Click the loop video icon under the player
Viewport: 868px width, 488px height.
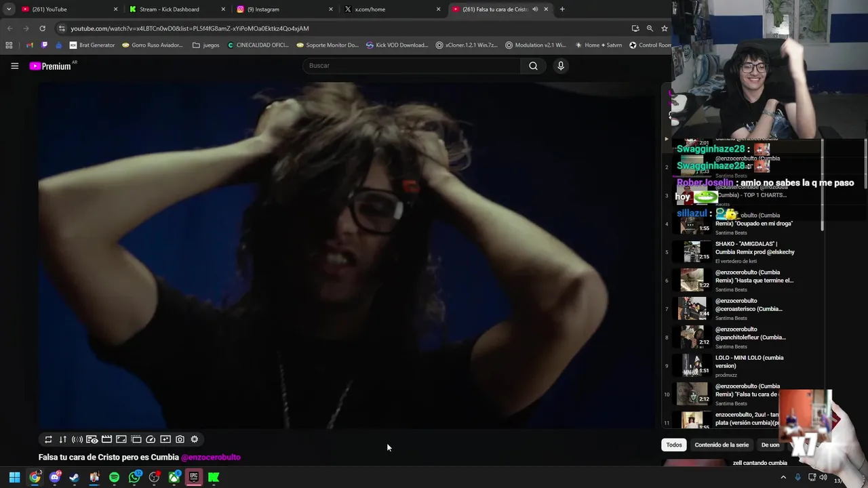click(48, 439)
